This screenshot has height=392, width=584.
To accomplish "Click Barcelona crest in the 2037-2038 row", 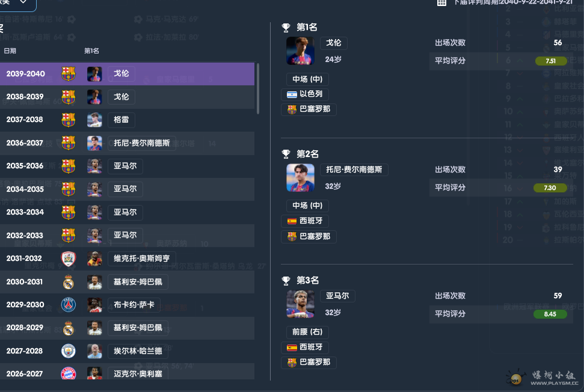I will pos(68,120).
